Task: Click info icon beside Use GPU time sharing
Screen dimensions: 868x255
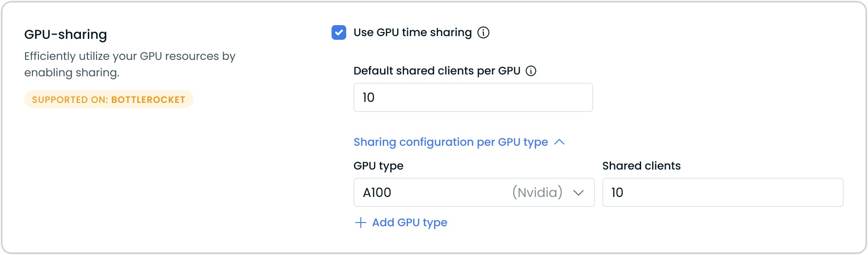Action: point(483,32)
